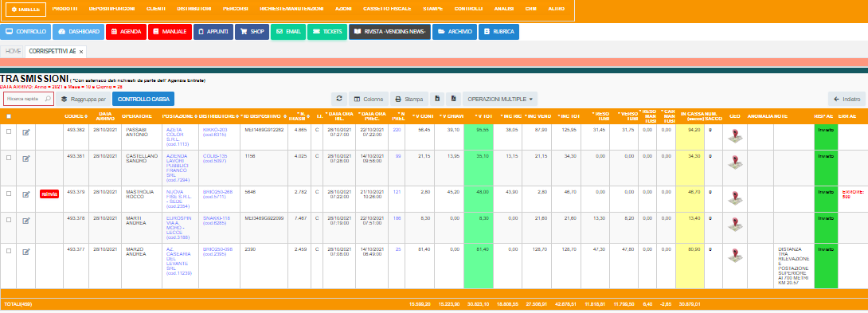Open the DISTRIBUTORI menu

194,10
